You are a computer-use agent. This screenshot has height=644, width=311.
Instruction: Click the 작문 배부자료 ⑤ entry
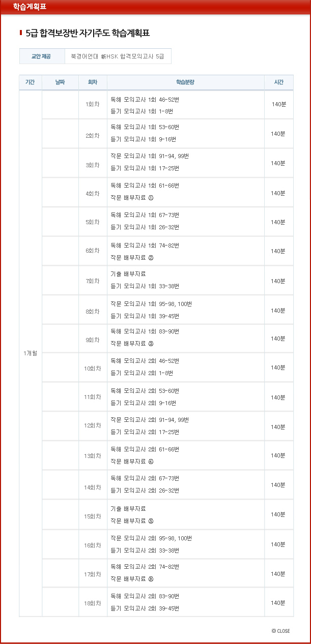point(132,520)
